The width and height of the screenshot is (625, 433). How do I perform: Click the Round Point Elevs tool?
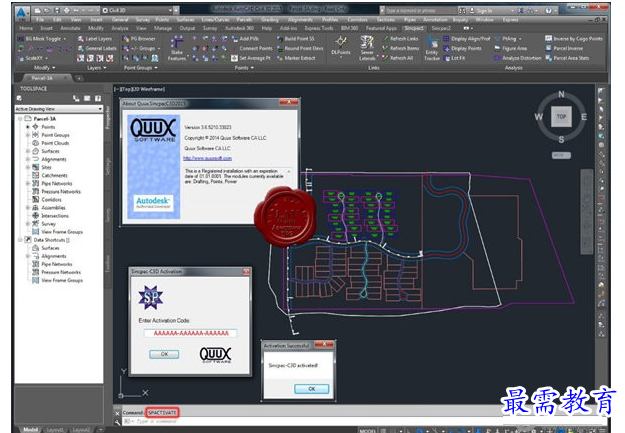tap(300, 48)
